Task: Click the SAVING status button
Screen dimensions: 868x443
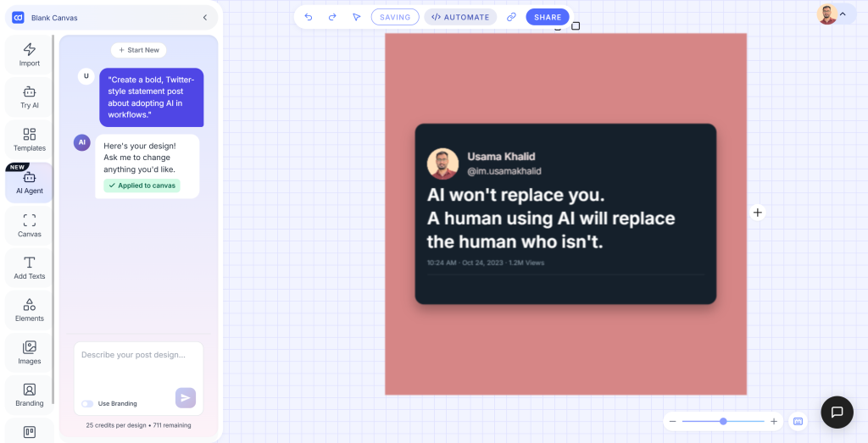Action: [x=395, y=17]
